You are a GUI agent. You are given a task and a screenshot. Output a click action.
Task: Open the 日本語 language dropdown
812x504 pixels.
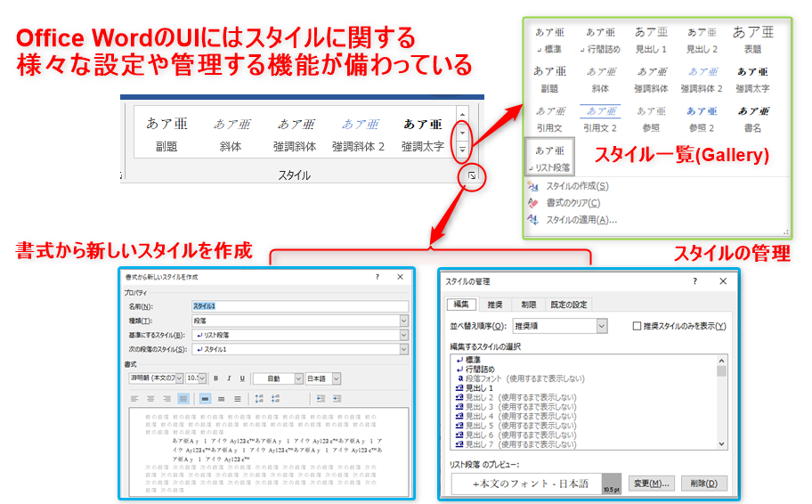coord(337,378)
